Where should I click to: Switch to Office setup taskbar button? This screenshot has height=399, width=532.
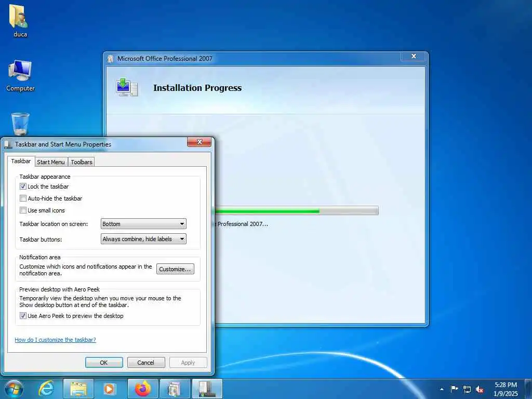pyautogui.click(x=175, y=389)
